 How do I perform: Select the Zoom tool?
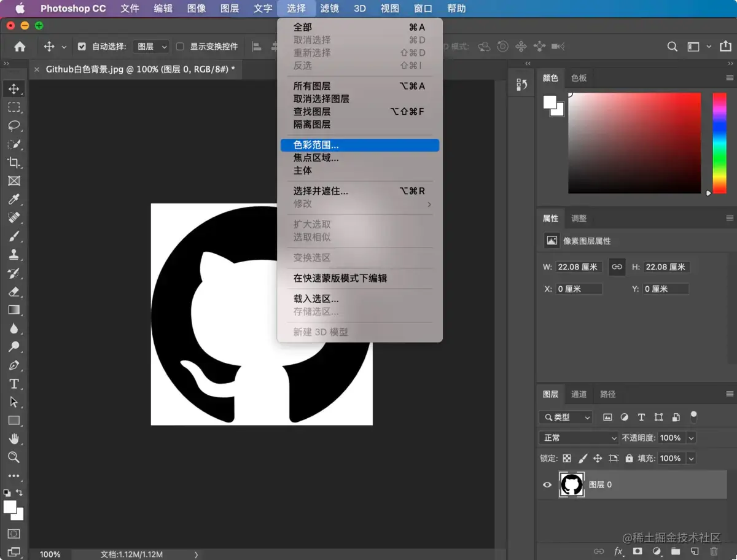pyautogui.click(x=14, y=457)
